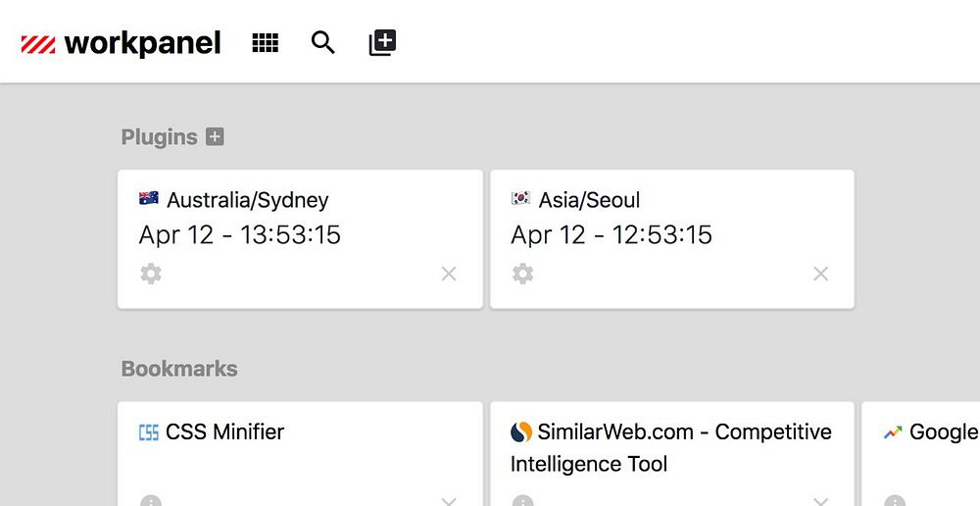Expand the SimilarWeb bookmark chevron
The image size is (980, 506).
tap(821, 500)
